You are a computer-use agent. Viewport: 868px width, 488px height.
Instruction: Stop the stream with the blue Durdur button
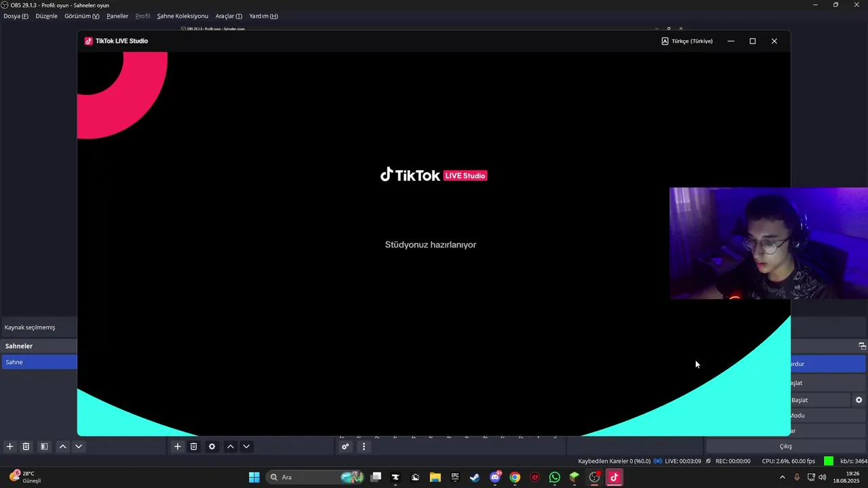(828, 364)
